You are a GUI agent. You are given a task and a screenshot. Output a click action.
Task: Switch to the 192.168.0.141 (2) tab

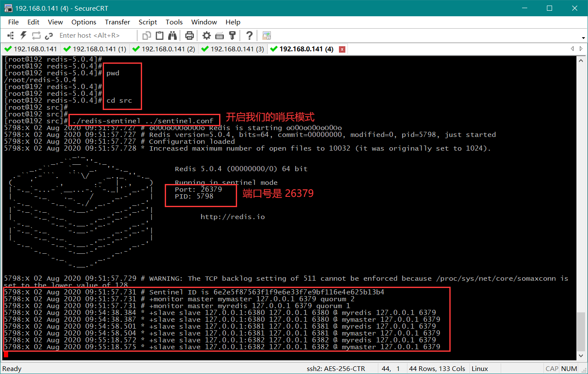(164, 49)
